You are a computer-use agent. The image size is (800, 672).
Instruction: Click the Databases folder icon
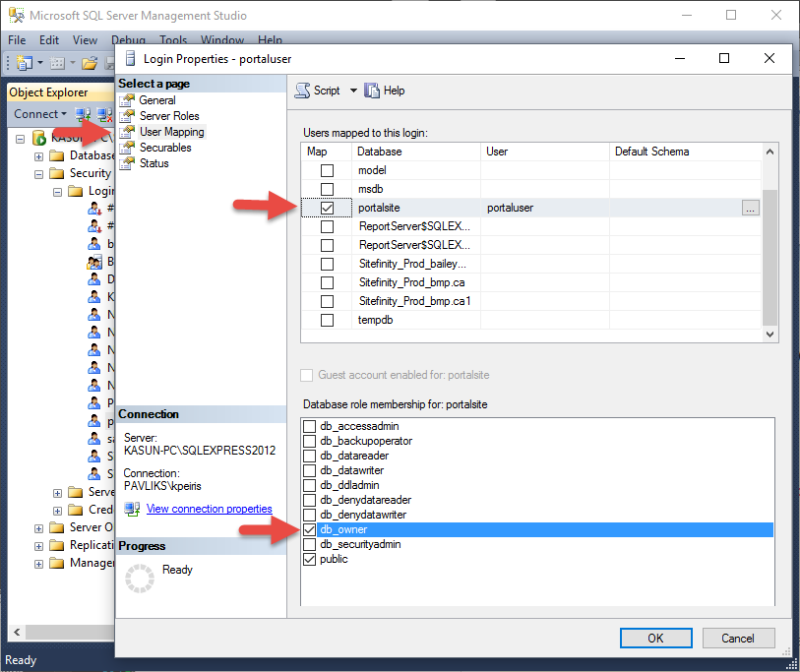[x=57, y=155]
